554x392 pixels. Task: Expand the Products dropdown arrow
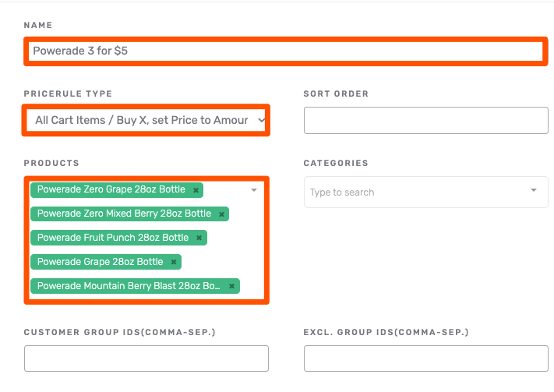click(254, 189)
